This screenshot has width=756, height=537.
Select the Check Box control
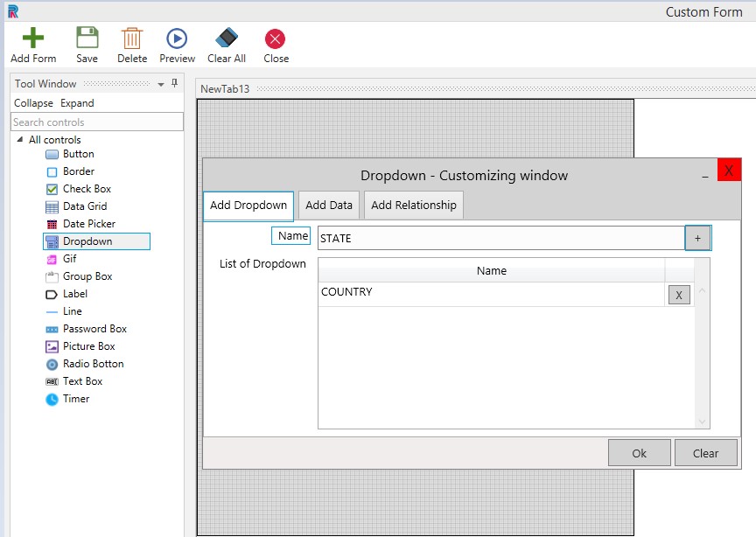[87, 189]
